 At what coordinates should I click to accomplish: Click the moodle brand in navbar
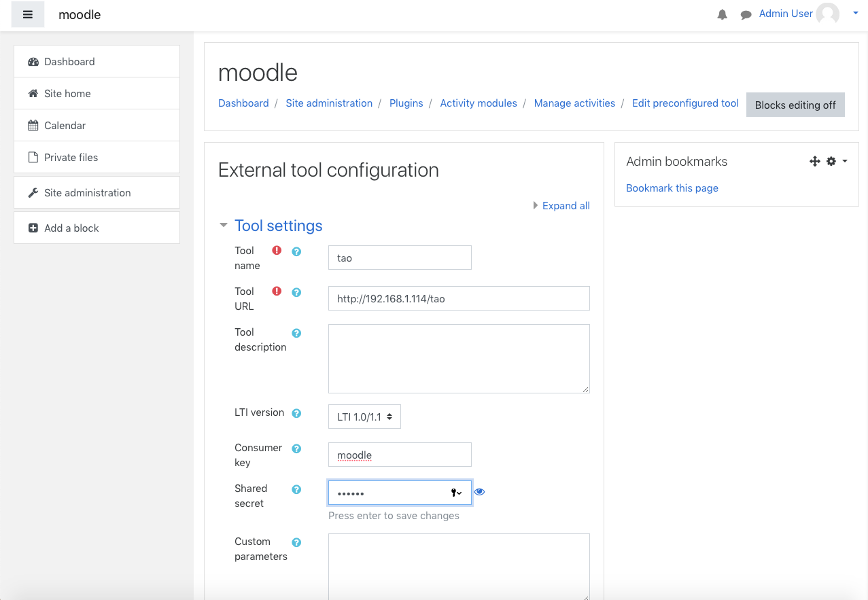[80, 14]
